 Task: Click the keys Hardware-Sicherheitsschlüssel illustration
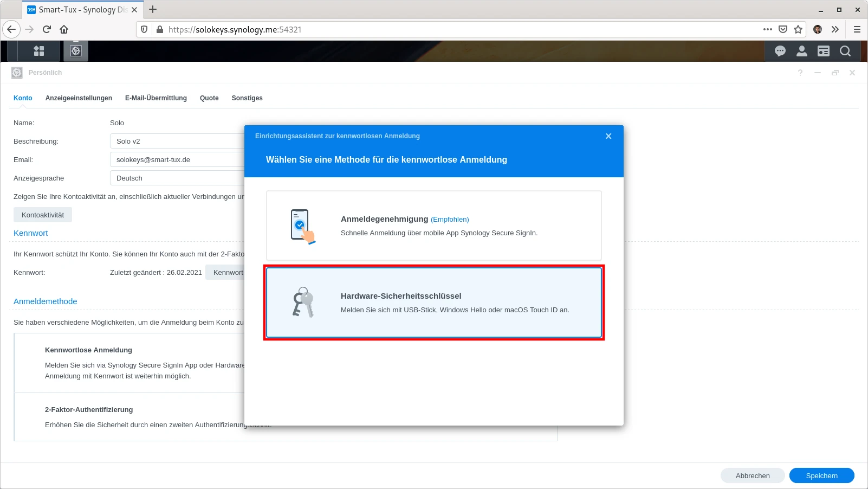pos(303,303)
